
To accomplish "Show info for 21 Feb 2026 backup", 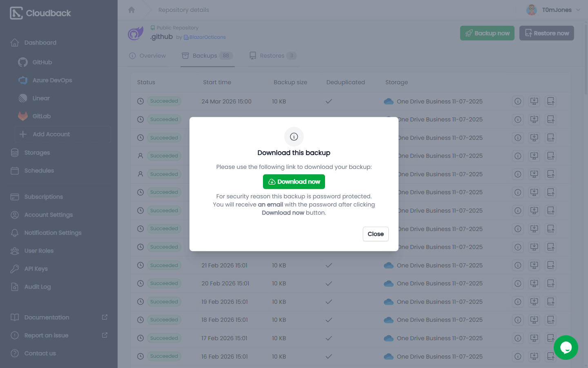I will [518, 265].
